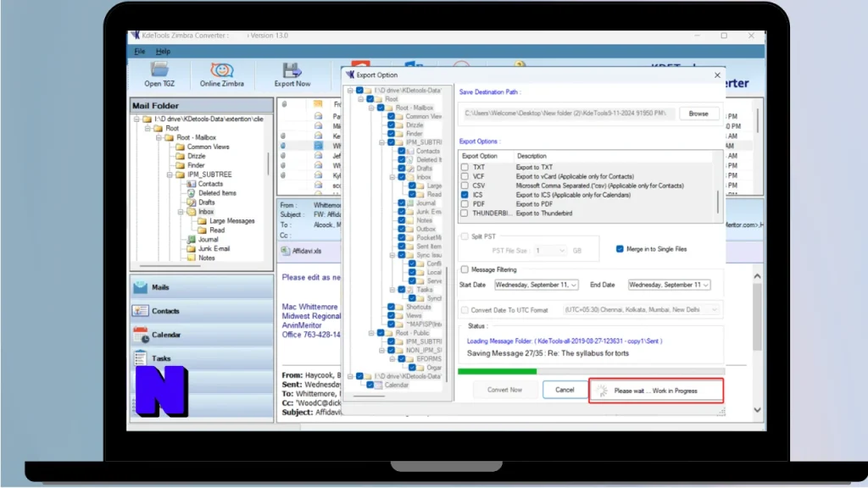Launch the Online Zimbra toolbar icon

221,75
